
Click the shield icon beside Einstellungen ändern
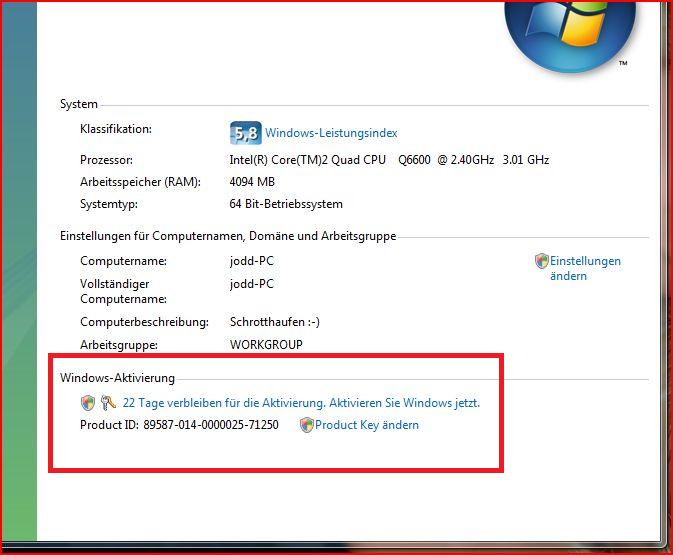(542, 261)
